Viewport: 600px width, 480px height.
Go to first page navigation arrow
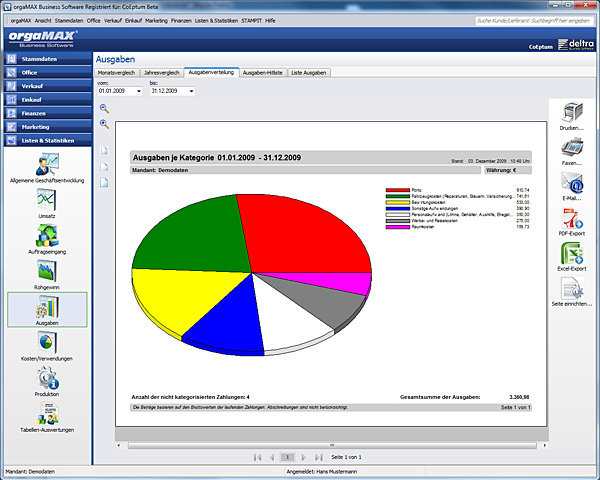258,457
